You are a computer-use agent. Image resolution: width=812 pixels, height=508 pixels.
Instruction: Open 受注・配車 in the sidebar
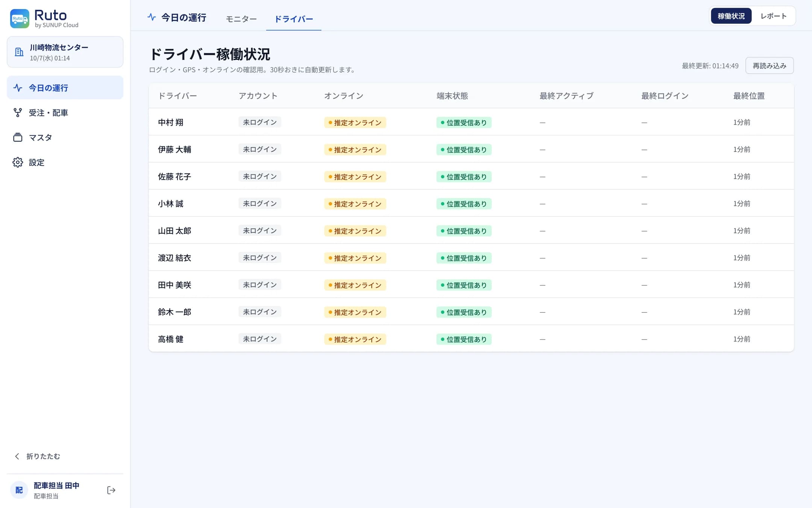[65, 113]
